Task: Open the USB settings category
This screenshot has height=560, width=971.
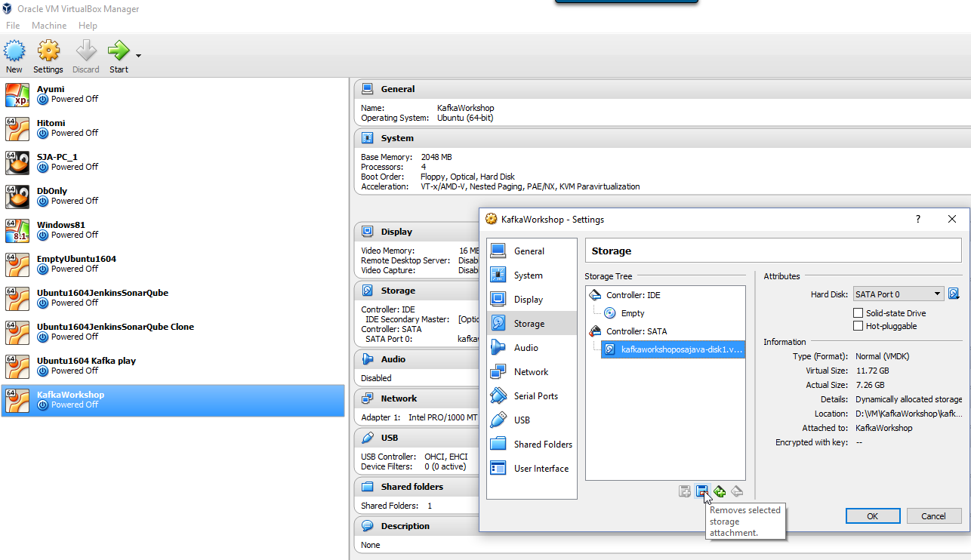Action: point(532,420)
